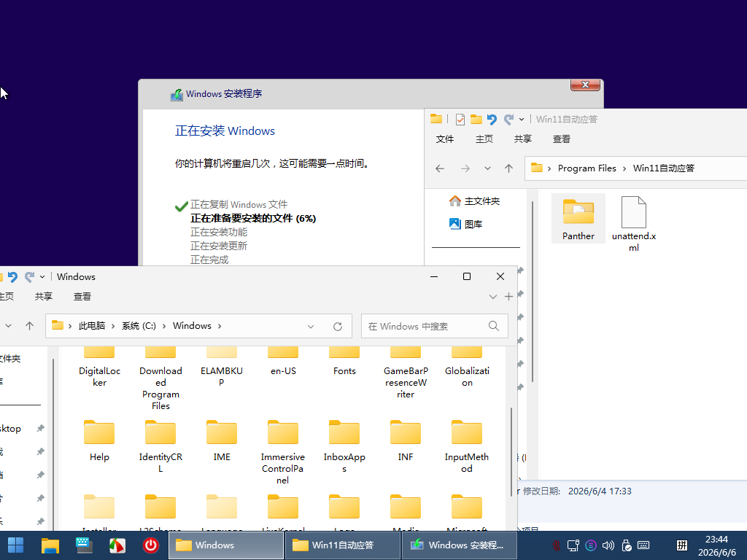Open 共享 tab in Windows explorer window
747x560 pixels.
click(43, 297)
